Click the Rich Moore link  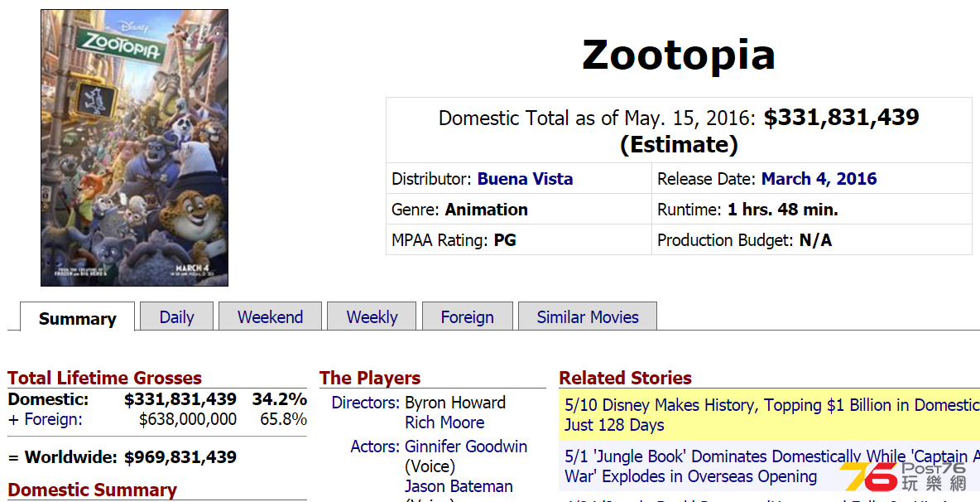coord(444,422)
